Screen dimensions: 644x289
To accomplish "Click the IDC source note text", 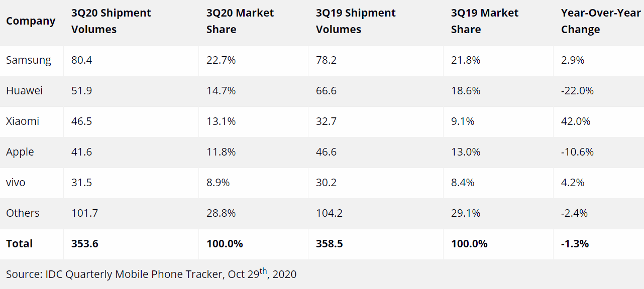I will click(151, 274).
